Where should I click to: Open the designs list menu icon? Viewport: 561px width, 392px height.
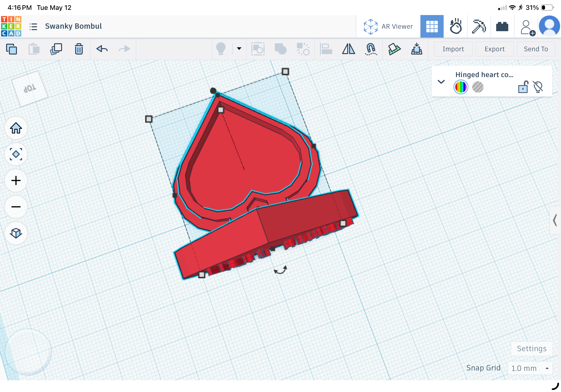click(33, 26)
